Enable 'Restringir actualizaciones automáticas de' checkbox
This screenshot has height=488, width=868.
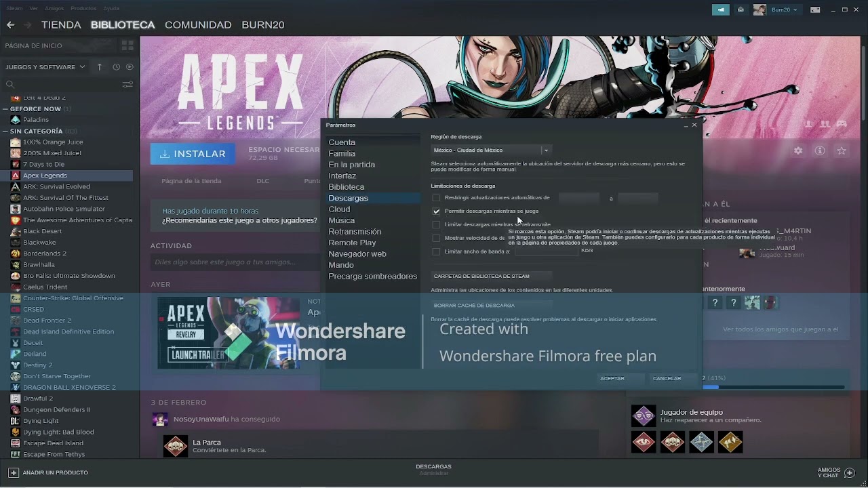coord(436,197)
